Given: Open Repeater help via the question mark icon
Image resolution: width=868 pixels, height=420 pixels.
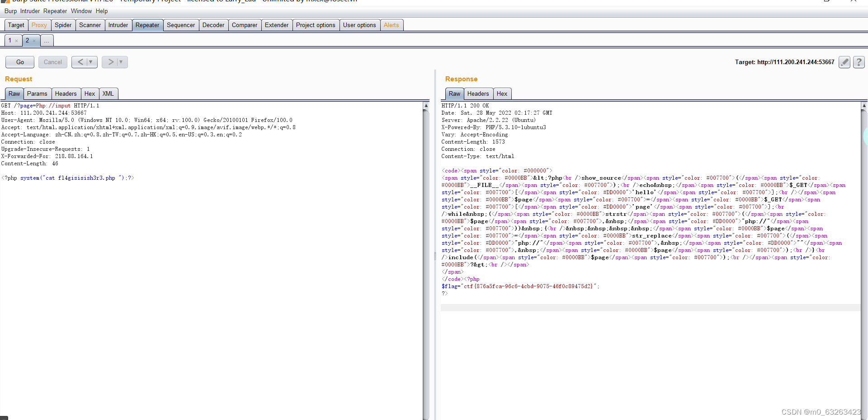Looking at the screenshot, I should point(859,62).
